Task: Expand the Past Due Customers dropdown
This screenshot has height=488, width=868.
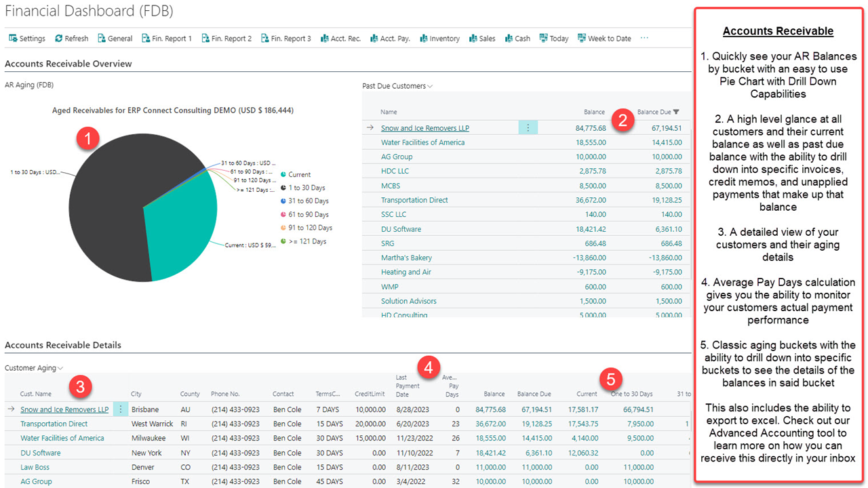Action: (430, 86)
